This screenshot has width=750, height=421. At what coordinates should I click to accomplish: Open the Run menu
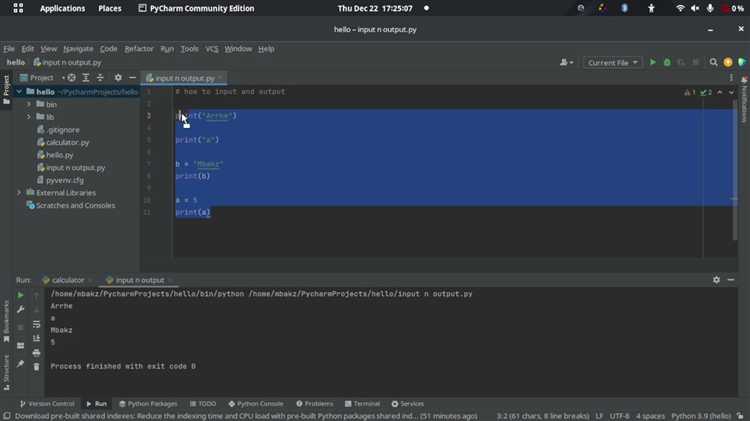pos(167,49)
